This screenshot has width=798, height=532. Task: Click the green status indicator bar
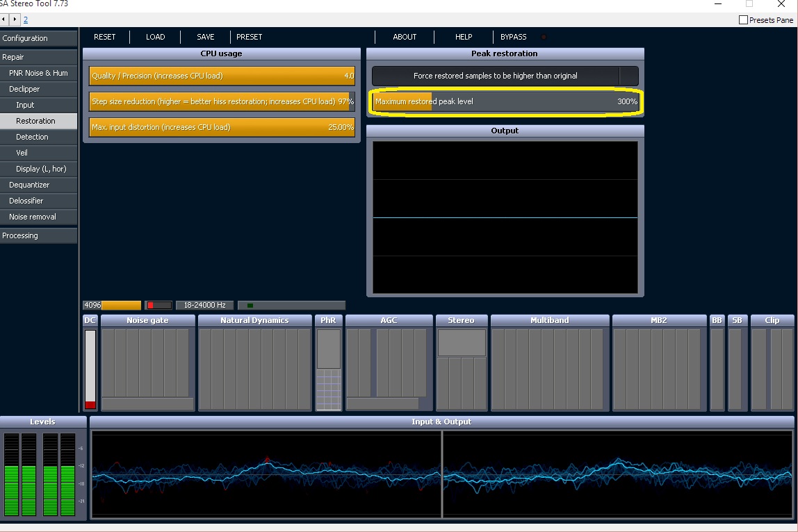point(292,305)
